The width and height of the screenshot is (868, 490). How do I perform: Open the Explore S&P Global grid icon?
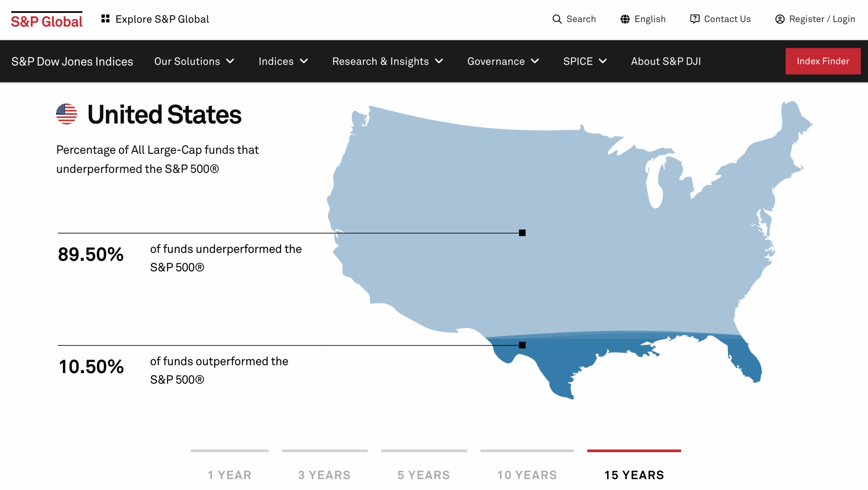[x=105, y=19]
